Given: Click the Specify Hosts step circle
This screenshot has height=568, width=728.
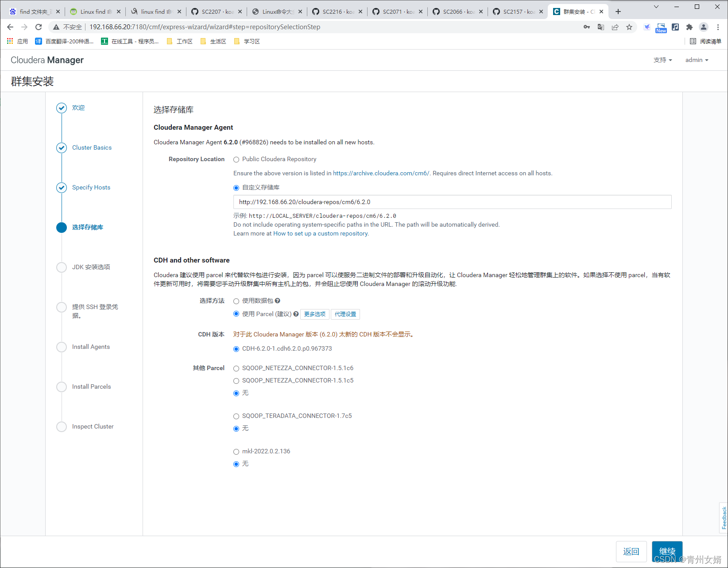Looking at the screenshot, I should pyautogui.click(x=62, y=188).
